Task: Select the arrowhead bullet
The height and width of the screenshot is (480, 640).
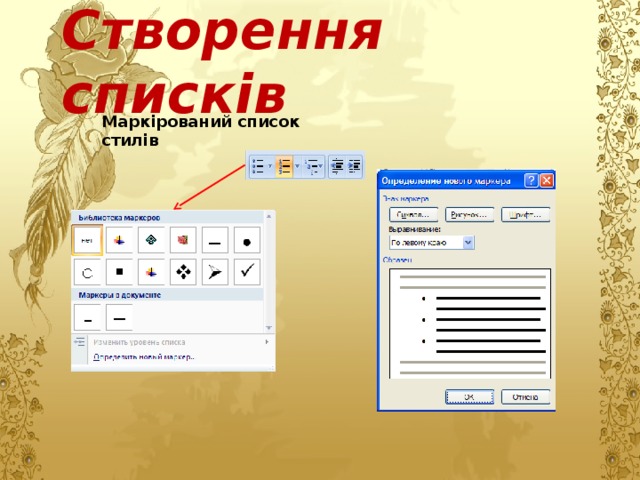Action: 215,272
